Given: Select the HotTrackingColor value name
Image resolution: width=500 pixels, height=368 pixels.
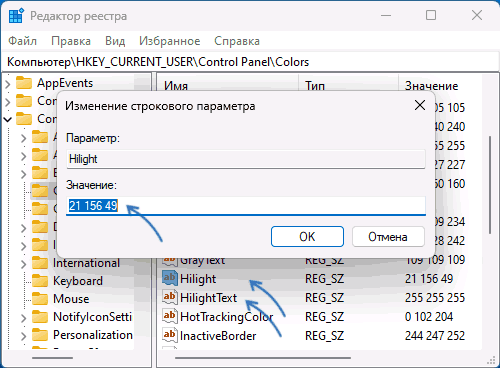Looking at the screenshot, I should pyautogui.click(x=226, y=317).
